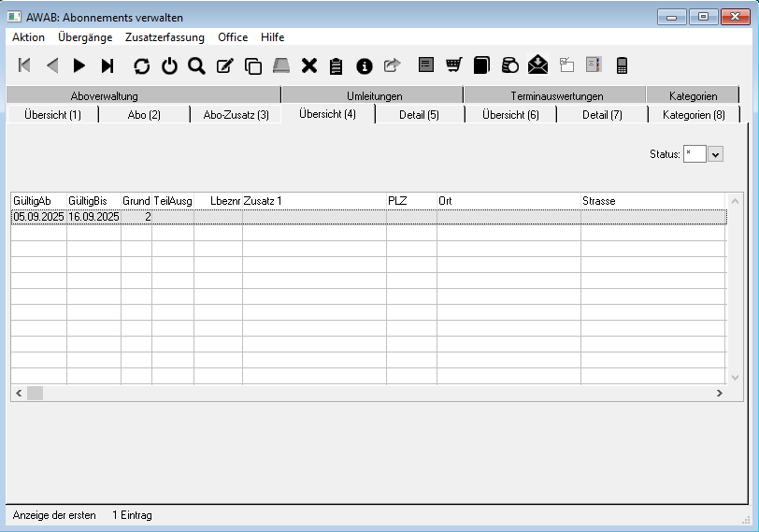Screen dimensions: 759x532
Task: Click the shopping cart icon
Action: [x=453, y=65]
